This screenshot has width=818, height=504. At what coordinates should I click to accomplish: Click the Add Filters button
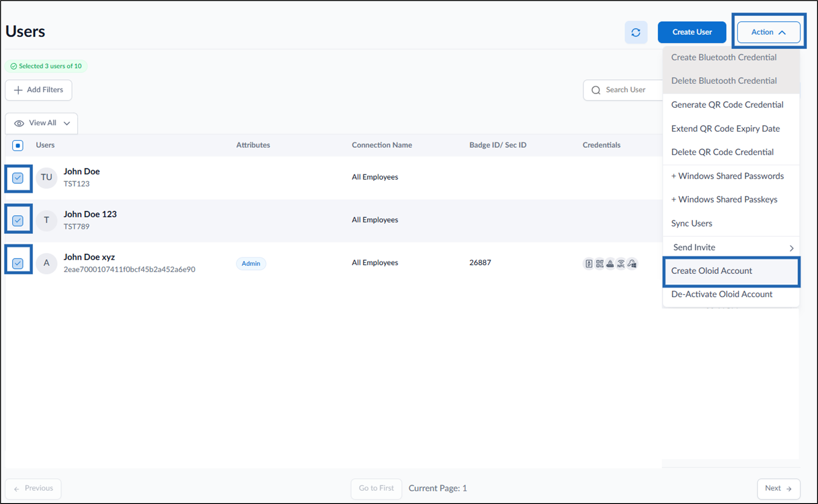point(38,90)
